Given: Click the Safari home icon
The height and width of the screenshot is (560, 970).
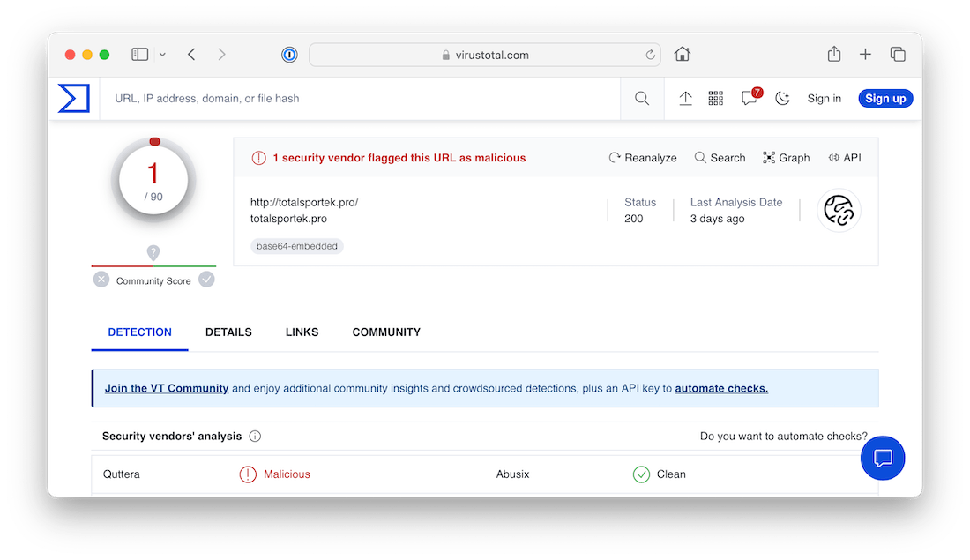Looking at the screenshot, I should pyautogui.click(x=683, y=55).
